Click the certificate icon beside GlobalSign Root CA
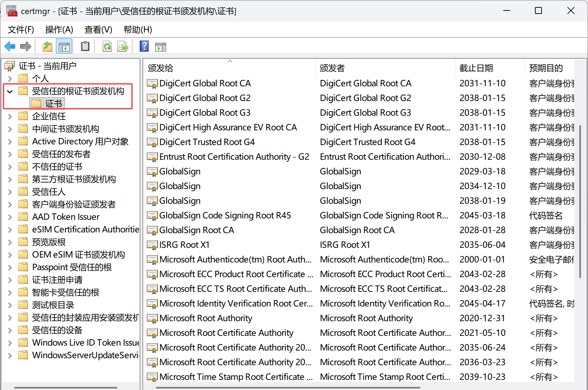Viewport: 588px width, 390px height. [152, 230]
